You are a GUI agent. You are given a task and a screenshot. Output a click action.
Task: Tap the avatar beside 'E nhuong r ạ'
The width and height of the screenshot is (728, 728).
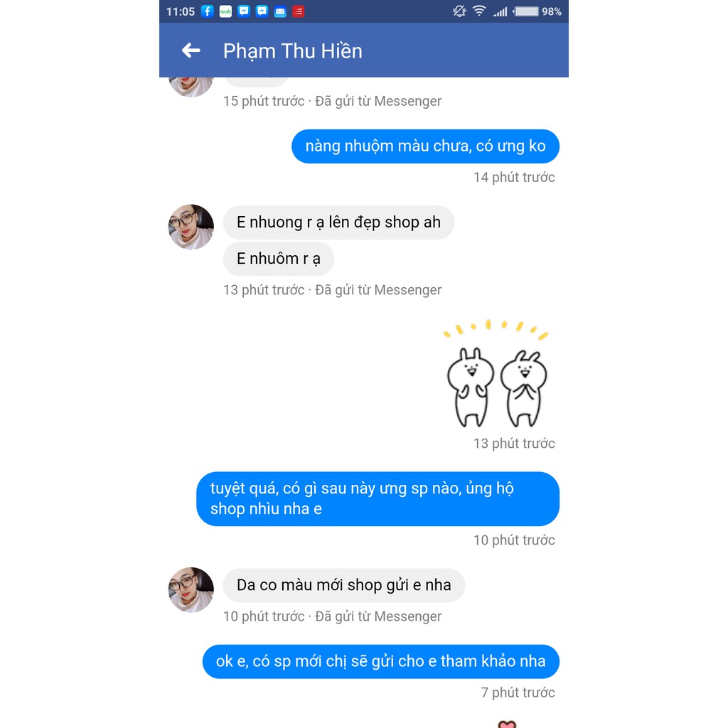coord(191,227)
